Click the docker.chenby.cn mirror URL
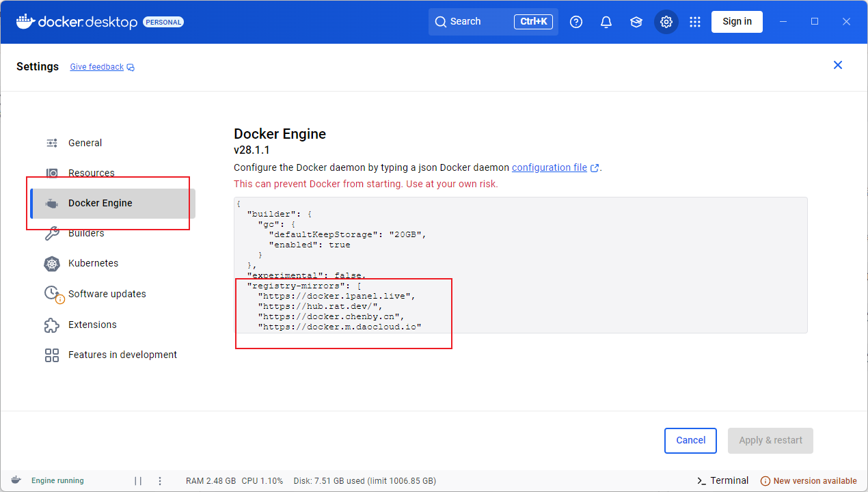The width and height of the screenshot is (868, 492). coord(331,316)
